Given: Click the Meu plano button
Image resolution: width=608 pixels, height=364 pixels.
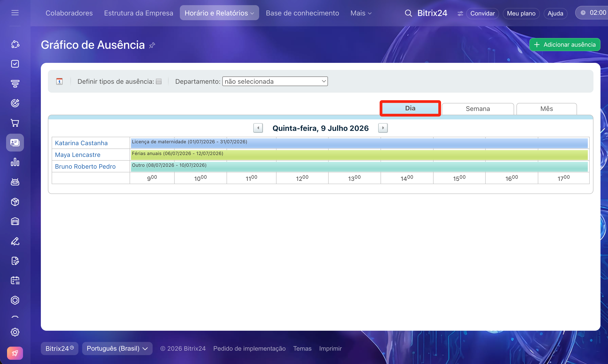Looking at the screenshot, I should click(521, 14).
